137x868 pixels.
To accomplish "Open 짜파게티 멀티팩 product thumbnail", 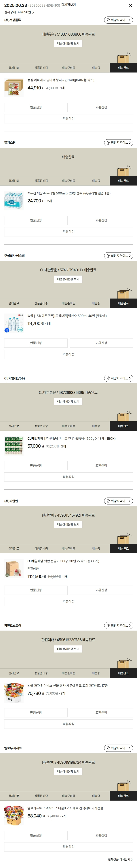I will 14,88.
